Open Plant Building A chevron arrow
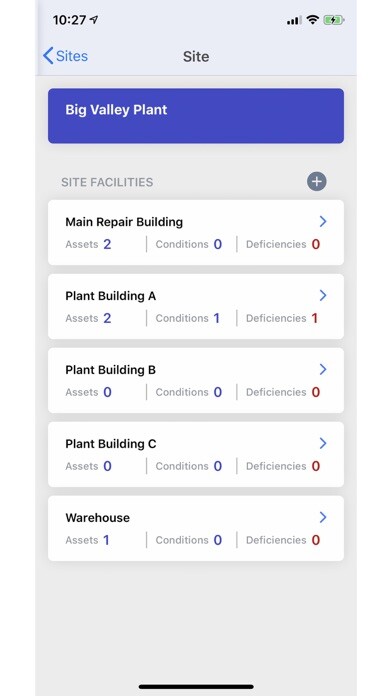 click(323, 295)
